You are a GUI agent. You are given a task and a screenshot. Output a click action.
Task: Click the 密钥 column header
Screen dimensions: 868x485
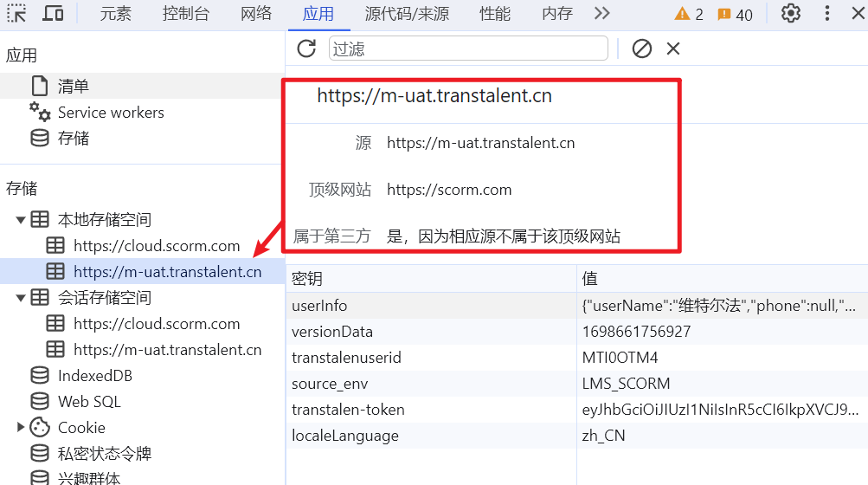tap(431, 278)
